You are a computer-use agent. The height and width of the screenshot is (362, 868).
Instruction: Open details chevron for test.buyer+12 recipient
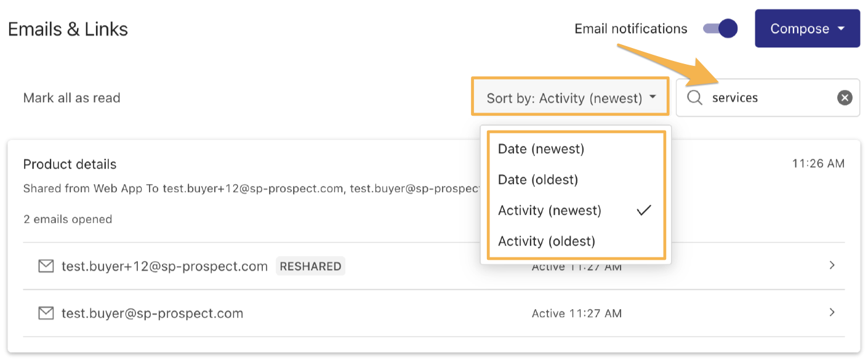point(832,265)
